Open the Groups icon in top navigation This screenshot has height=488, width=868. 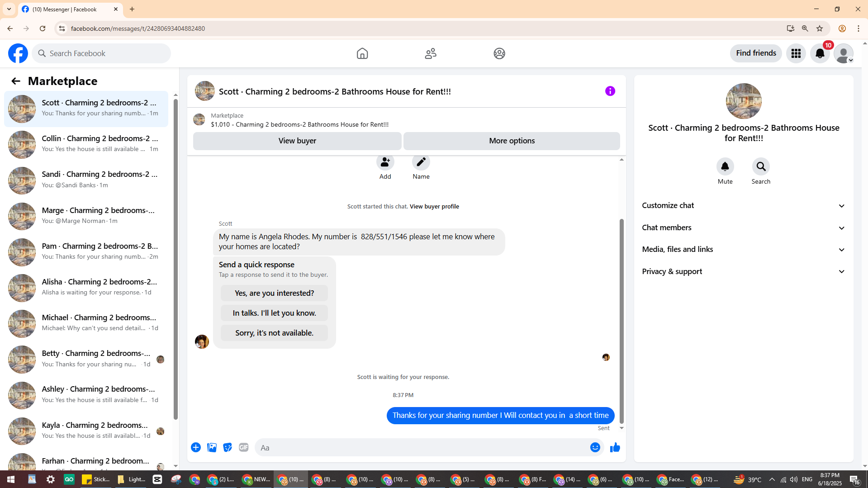coord(499,53)
